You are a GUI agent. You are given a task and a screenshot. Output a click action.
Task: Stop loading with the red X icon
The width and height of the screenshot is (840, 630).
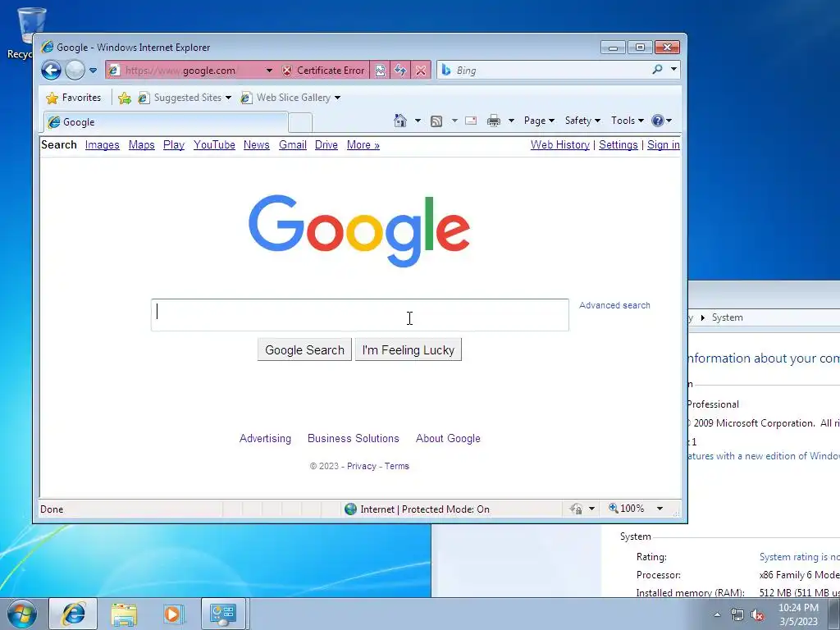pos(421,71)
